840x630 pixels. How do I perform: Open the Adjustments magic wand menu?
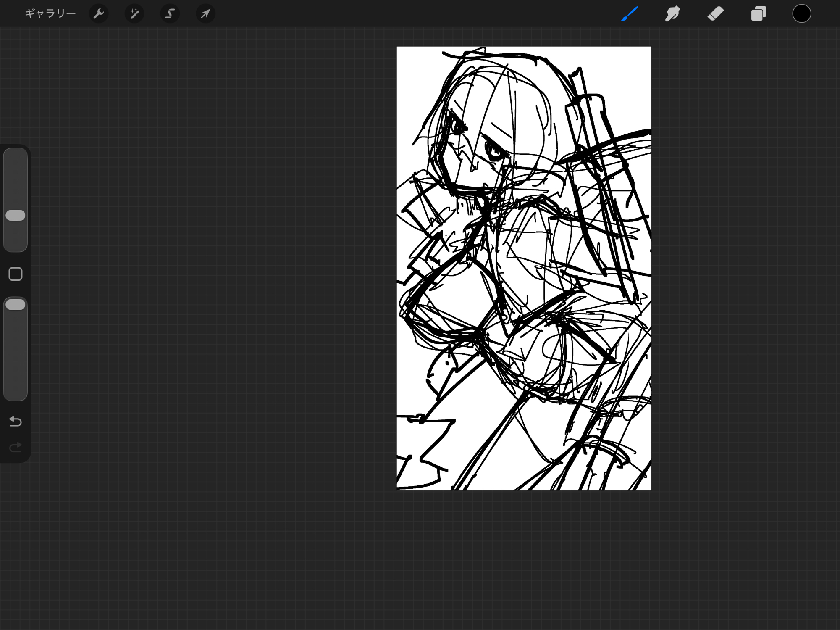[x=134, y=14]
